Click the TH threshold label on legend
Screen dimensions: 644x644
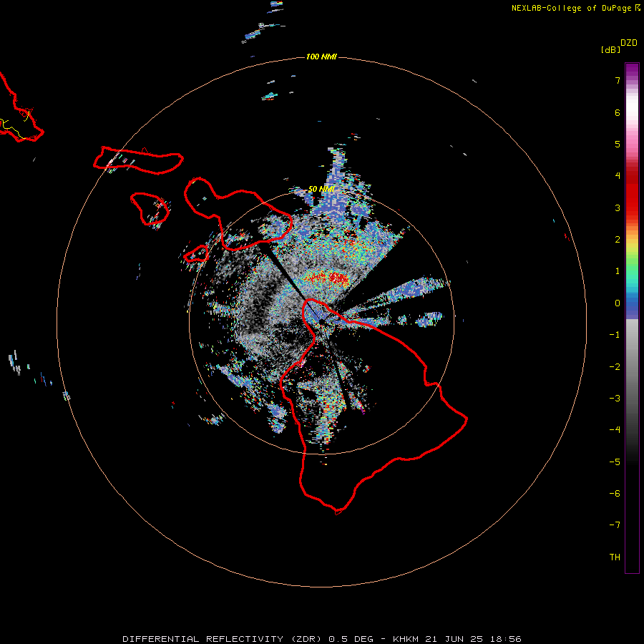[x=615, y=557]
